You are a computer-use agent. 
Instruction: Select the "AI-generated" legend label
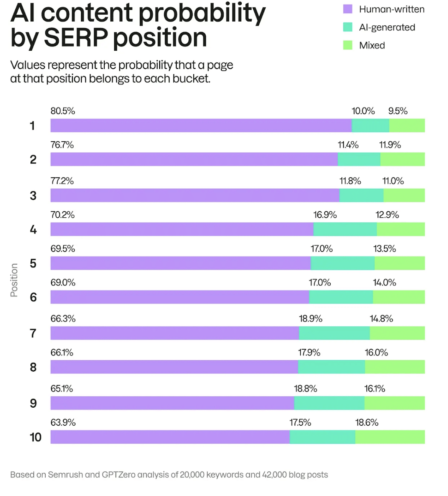(387, 27)
